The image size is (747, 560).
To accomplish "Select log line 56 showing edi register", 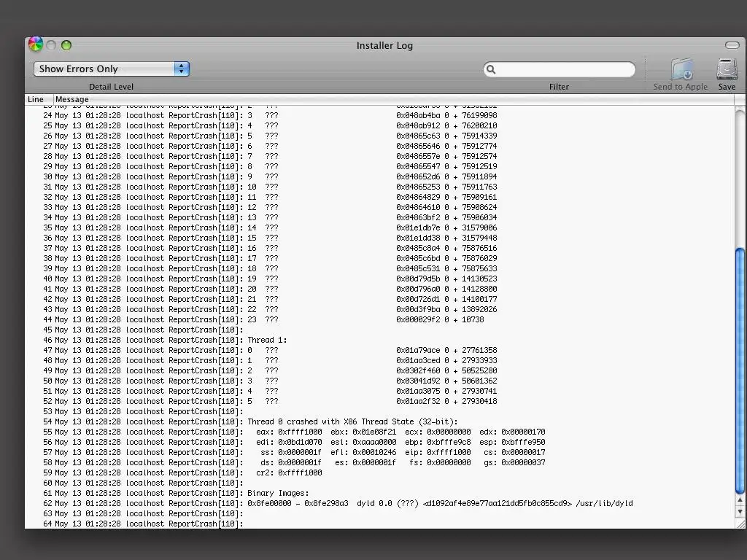I will [379, 443].
